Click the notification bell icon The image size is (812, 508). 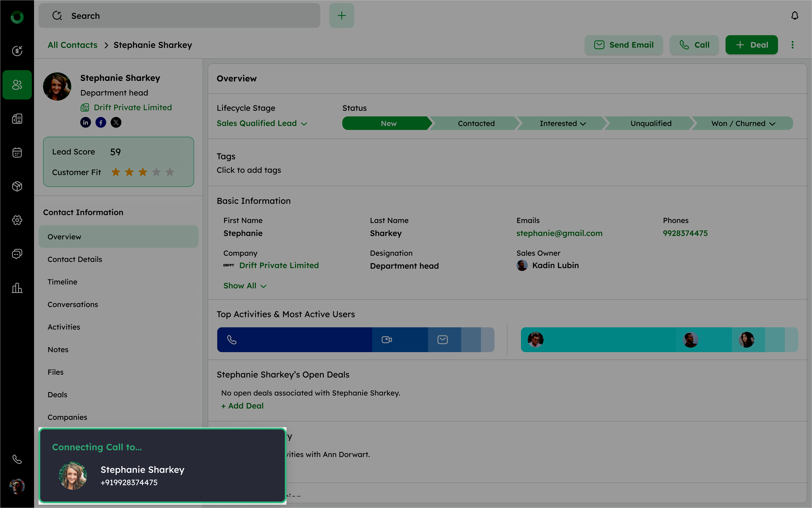(795, 16)
